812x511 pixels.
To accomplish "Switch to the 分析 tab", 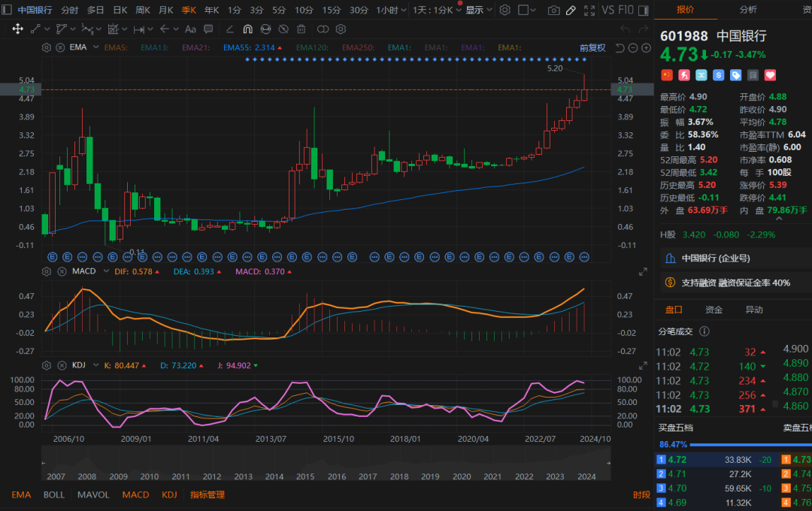I will [748, 10].
